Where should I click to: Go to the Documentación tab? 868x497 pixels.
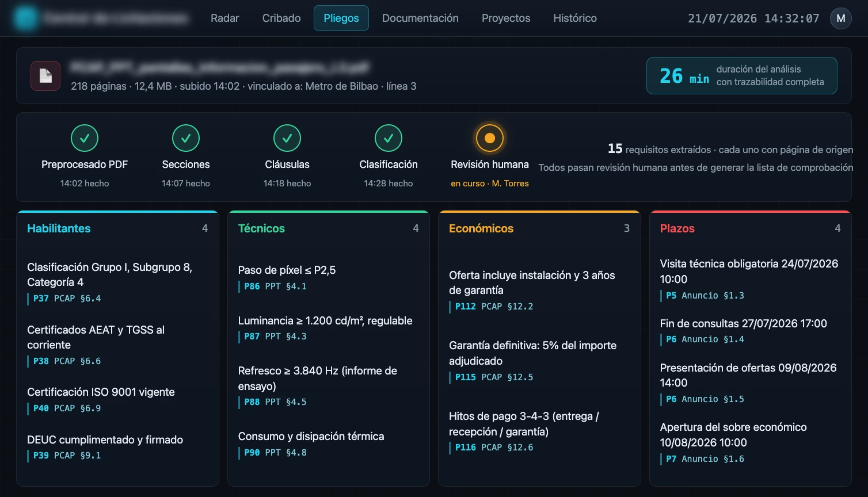tap(420, 18)
